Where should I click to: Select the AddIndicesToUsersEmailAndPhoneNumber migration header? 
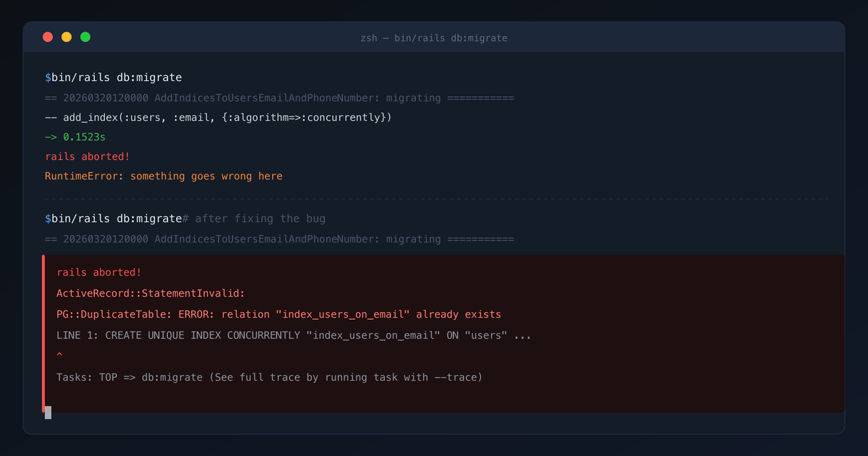pyautogui.click(x=278, y=97)
